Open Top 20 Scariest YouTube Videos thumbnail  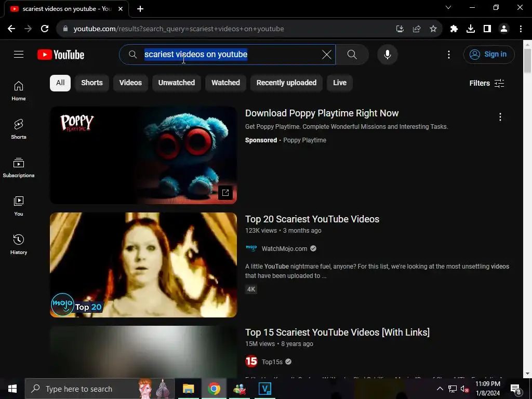(143, 265)
